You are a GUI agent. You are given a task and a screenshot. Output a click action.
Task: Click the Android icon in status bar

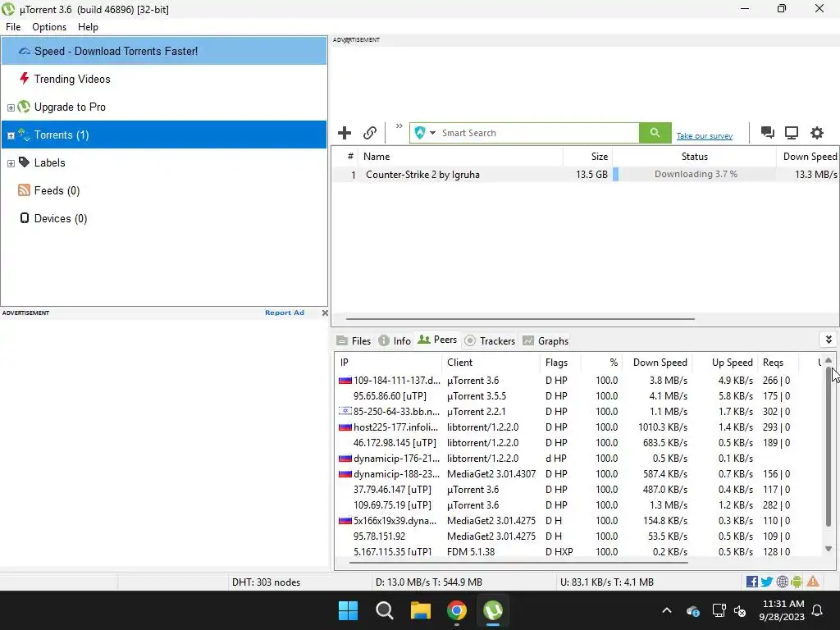tap(797, 582)
